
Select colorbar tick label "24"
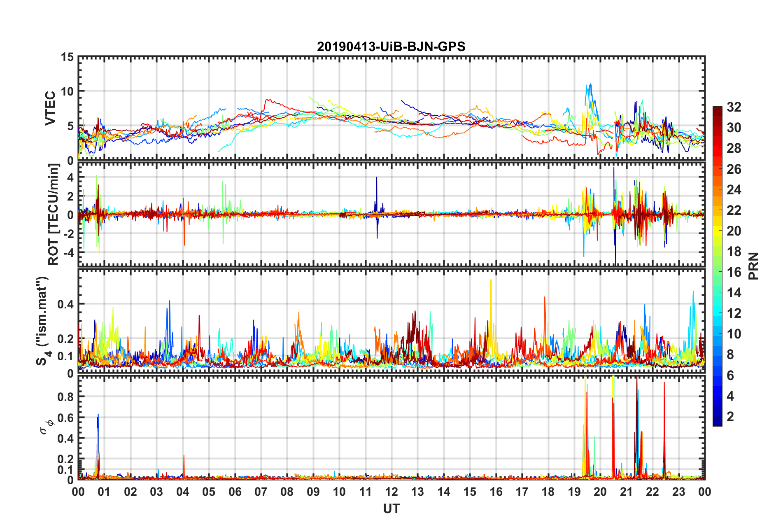pyautogui.click(x=734, y=189)
